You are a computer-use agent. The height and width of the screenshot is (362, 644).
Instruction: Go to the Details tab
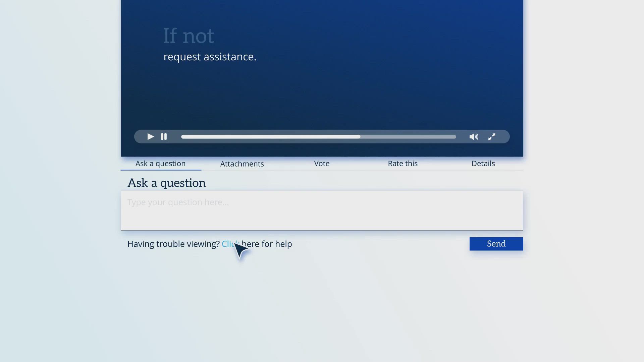tap(483, 164)
